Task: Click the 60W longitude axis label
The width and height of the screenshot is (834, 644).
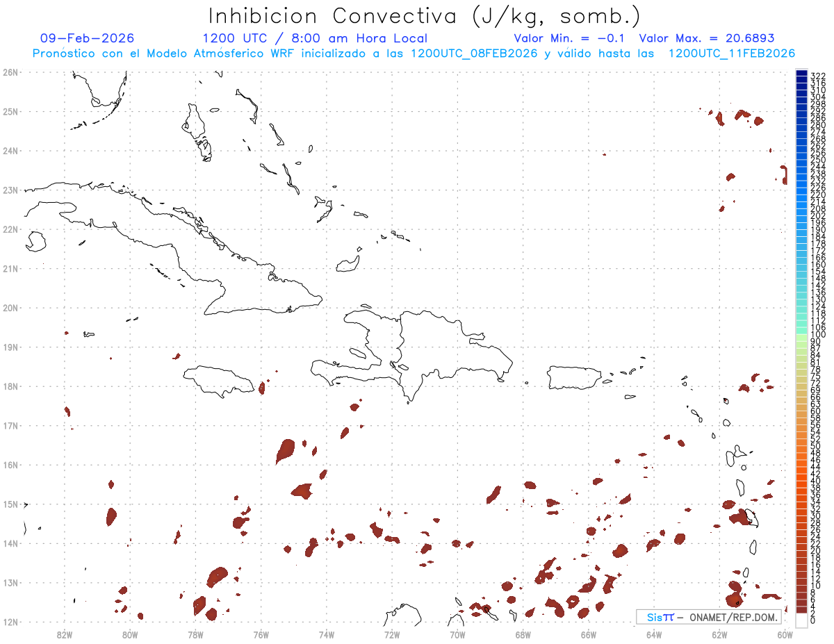Action: tap(785, 634)
